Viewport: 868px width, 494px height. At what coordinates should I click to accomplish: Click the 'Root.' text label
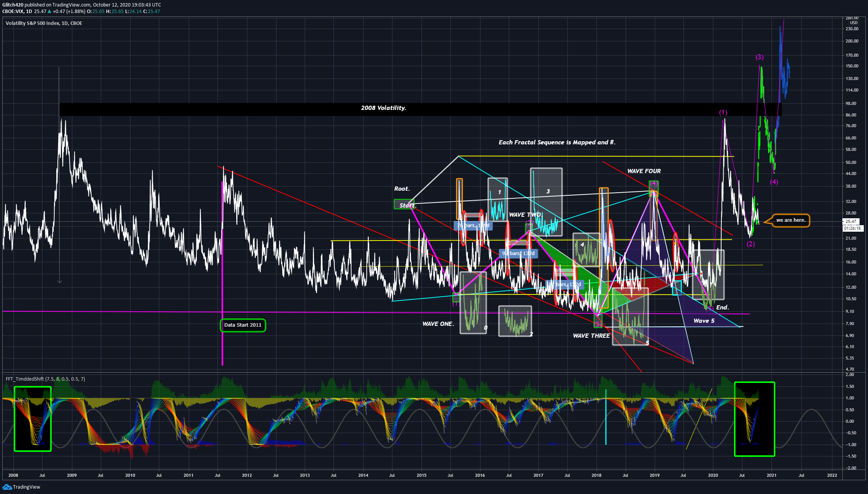402,189
